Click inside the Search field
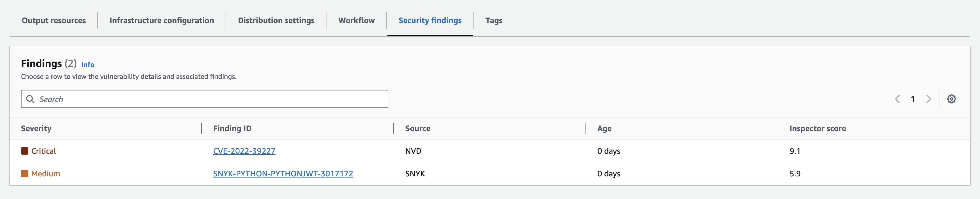The image size is (980, 199). click(152, 99)
